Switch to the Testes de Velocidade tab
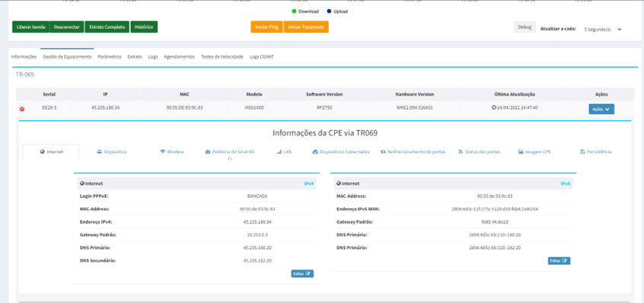Viewport: 644px width, 303px height. (222, 56)
